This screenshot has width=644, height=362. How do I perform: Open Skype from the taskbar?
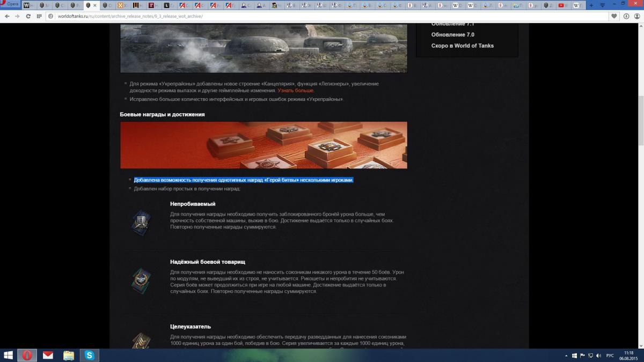89,355
